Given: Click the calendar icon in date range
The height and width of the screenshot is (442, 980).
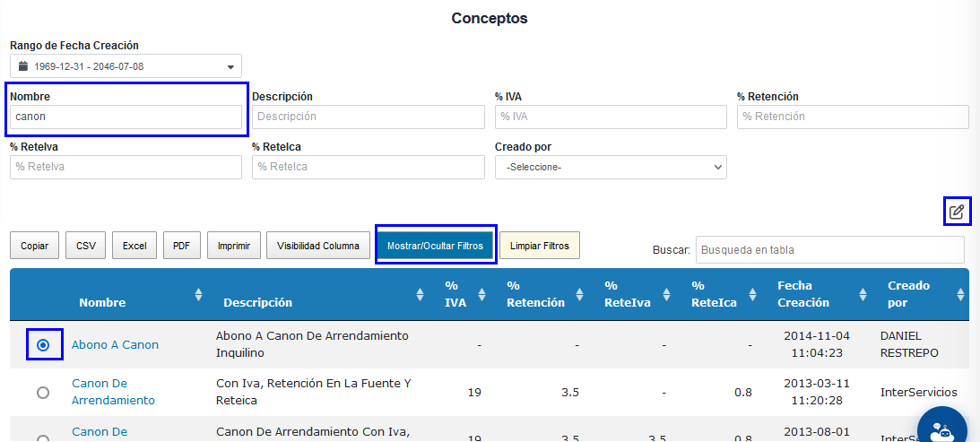Looking at the screenshot, I should tap(23, 66).
